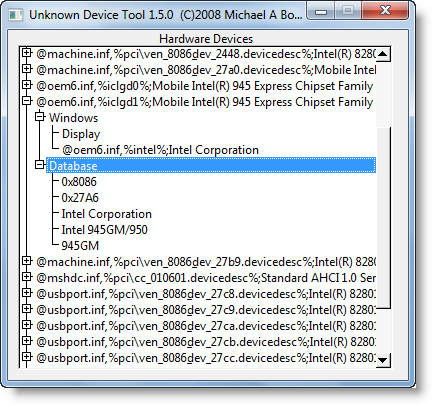The width and height of the screenshot is (432, 404).
Task: Select the usbport.inf dev_27cb row text
Action: 206,342
